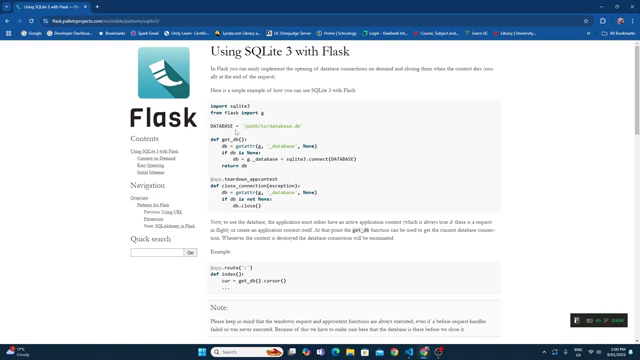Open the All Bookmarks folder
640x360 pixels.
tap(618, 33)
